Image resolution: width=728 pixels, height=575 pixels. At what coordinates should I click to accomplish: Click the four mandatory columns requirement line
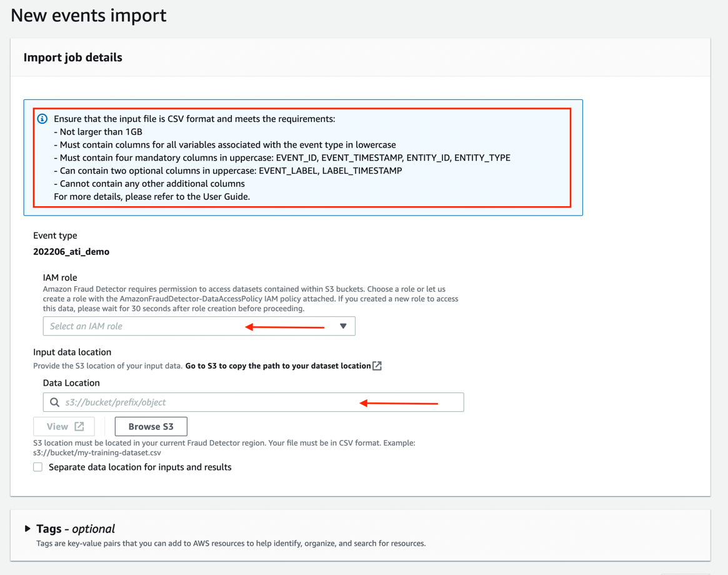(x=282, y=157)
